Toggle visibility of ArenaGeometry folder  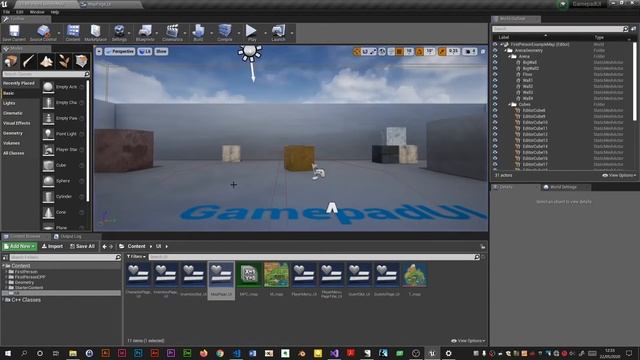[x=495, y=51]
